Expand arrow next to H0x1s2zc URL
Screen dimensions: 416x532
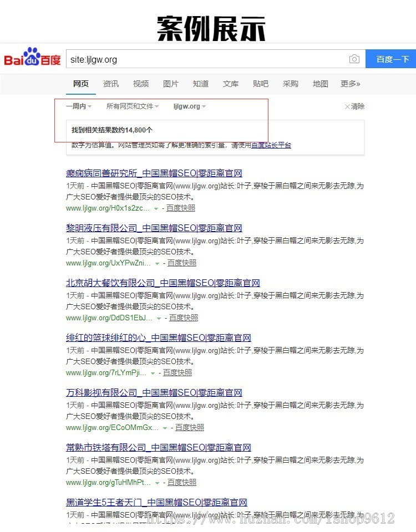coord(156,209)
